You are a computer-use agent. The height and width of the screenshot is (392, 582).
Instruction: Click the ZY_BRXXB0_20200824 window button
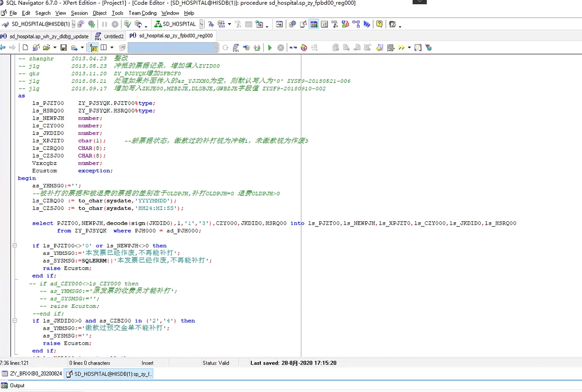click(32, 374)
